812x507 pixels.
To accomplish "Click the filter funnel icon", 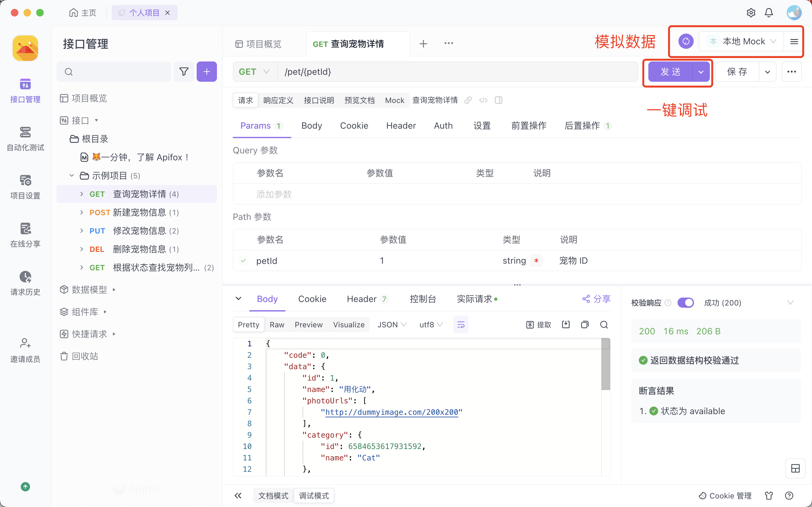I will point(184,71).
